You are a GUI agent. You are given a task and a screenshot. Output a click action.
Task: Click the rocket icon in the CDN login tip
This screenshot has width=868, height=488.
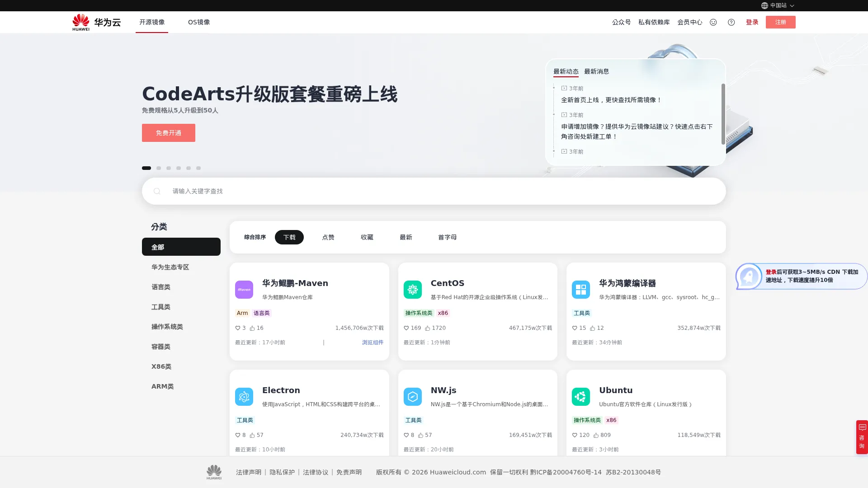point(749,276)
